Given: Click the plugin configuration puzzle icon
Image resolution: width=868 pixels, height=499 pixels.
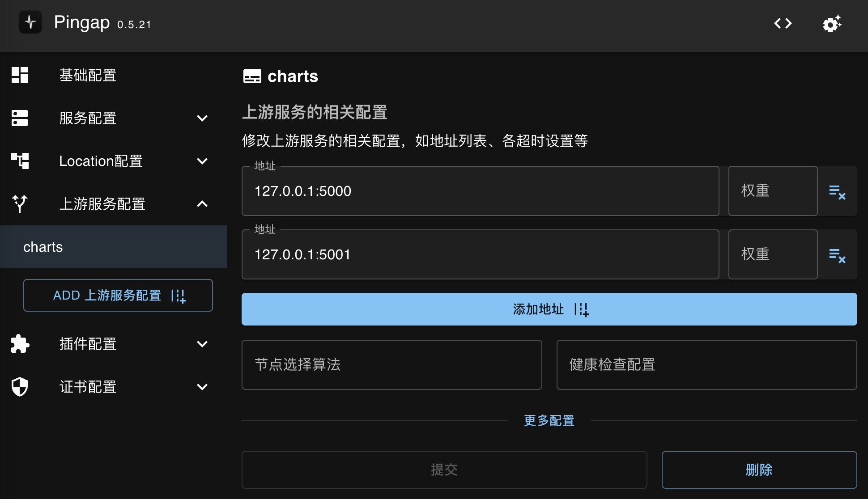Looking at the screenshot, I should pos(20,343).
